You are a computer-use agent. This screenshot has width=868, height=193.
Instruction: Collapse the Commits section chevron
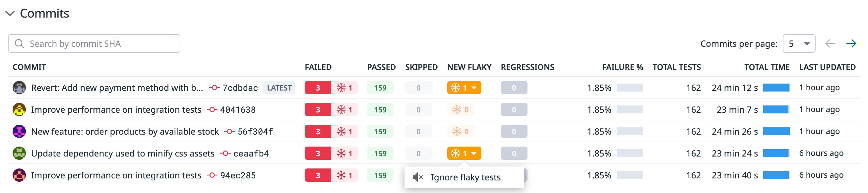click(10, 14)
